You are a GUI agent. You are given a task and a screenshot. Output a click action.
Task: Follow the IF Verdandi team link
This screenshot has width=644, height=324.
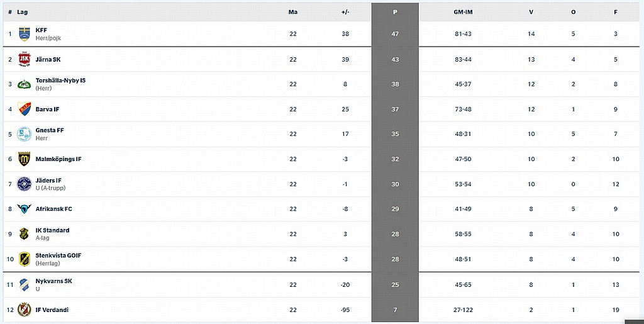pyautogui.click(x=52, y=310)
